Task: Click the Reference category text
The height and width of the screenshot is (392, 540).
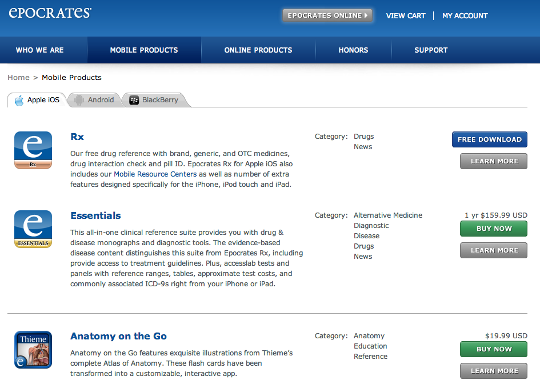Action: pos(370,357)
